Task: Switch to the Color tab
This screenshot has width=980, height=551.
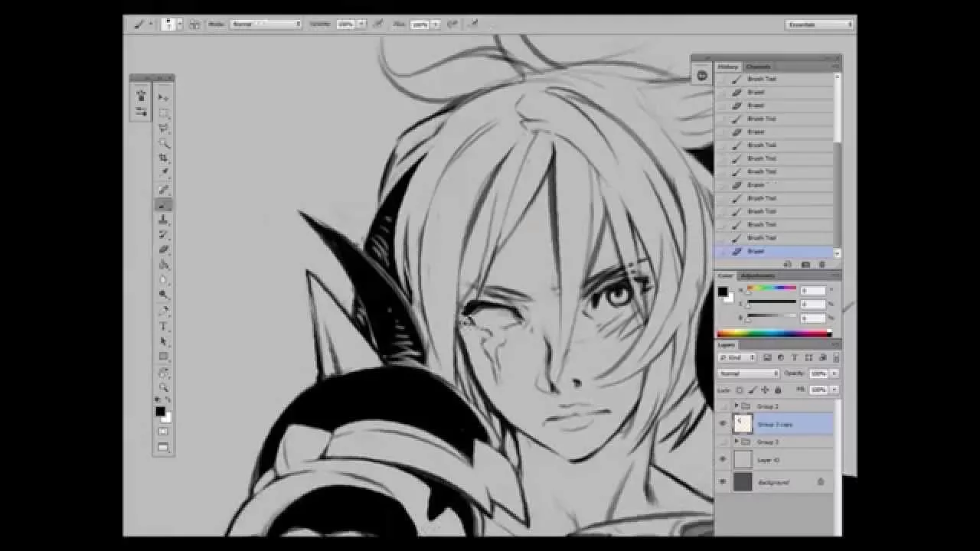Action: pos(726,275)
